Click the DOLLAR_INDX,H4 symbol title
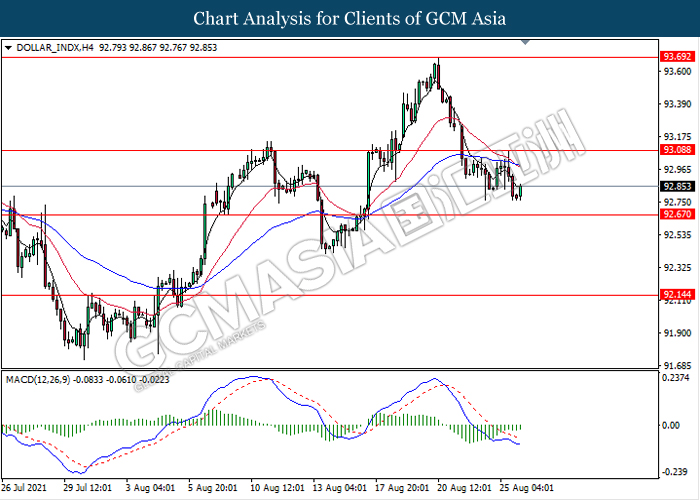Viewport: 700px width, 500px height. [x=55, y=47]
